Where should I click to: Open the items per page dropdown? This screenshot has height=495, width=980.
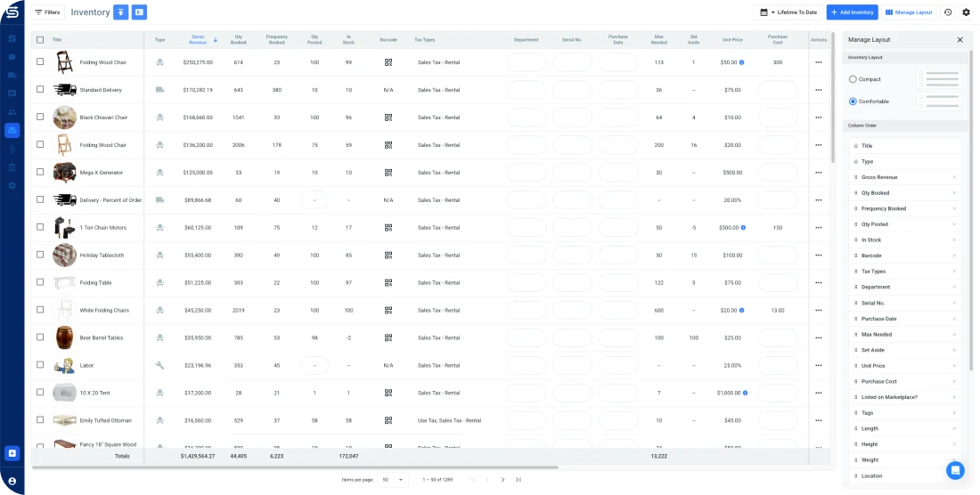click(392, 480)
